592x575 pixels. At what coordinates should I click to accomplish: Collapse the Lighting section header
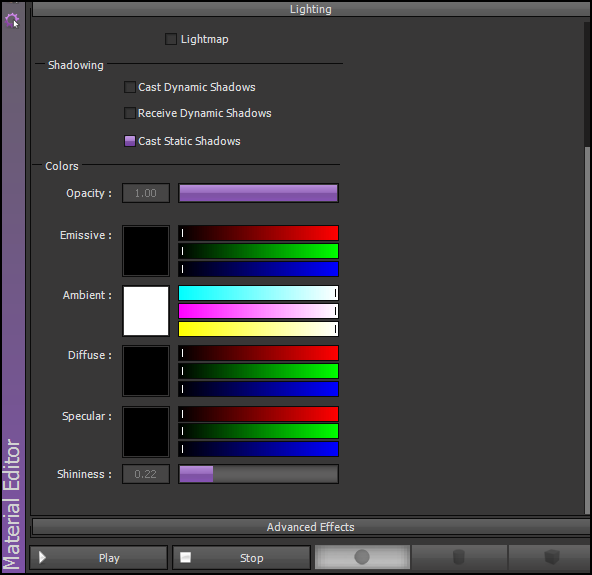[311, 9]
